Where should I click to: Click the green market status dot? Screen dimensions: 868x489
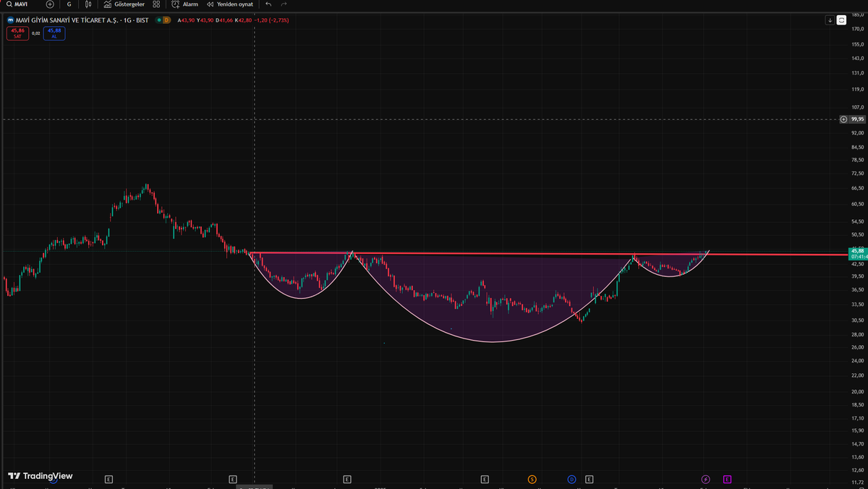158,20
